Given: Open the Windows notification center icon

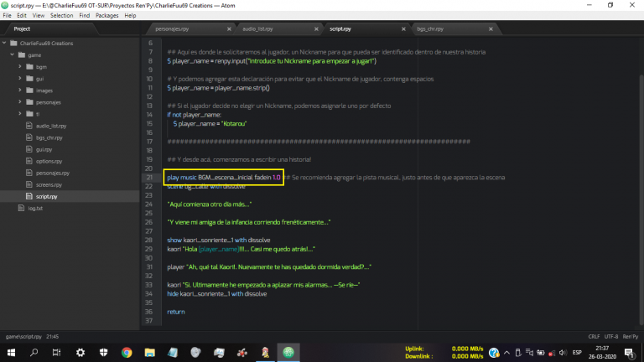Looking at the screenshot, I should (x=629, y=352).
